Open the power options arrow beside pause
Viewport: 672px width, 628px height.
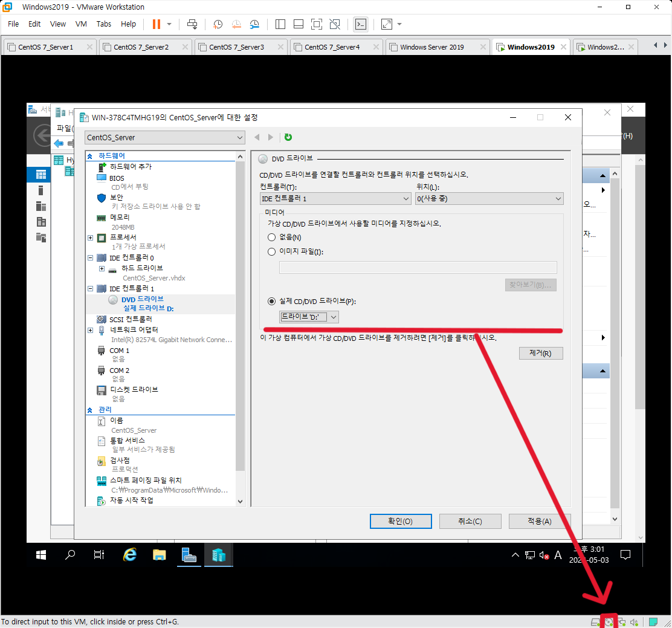point(169,24)
